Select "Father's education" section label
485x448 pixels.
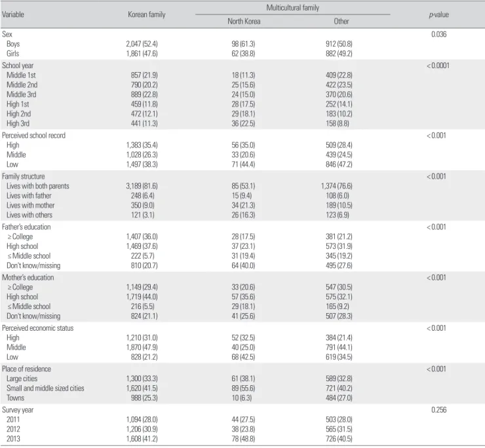26,227
